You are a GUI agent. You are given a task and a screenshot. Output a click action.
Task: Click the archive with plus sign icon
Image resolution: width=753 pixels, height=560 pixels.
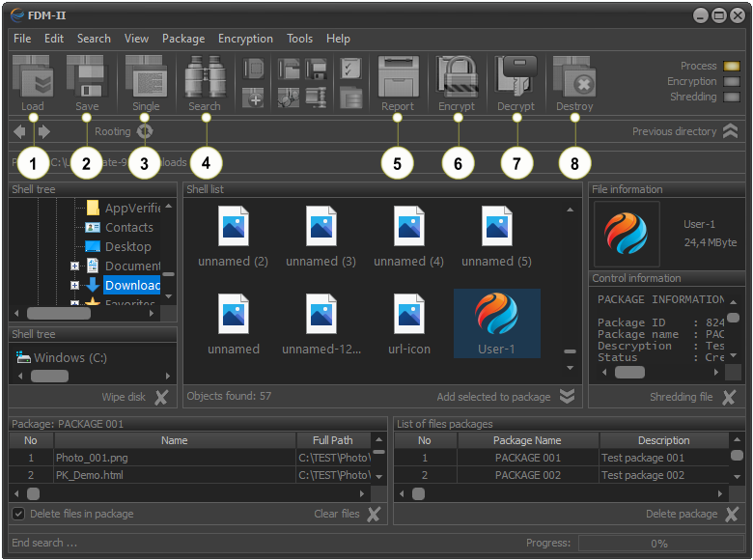(253, 98)
